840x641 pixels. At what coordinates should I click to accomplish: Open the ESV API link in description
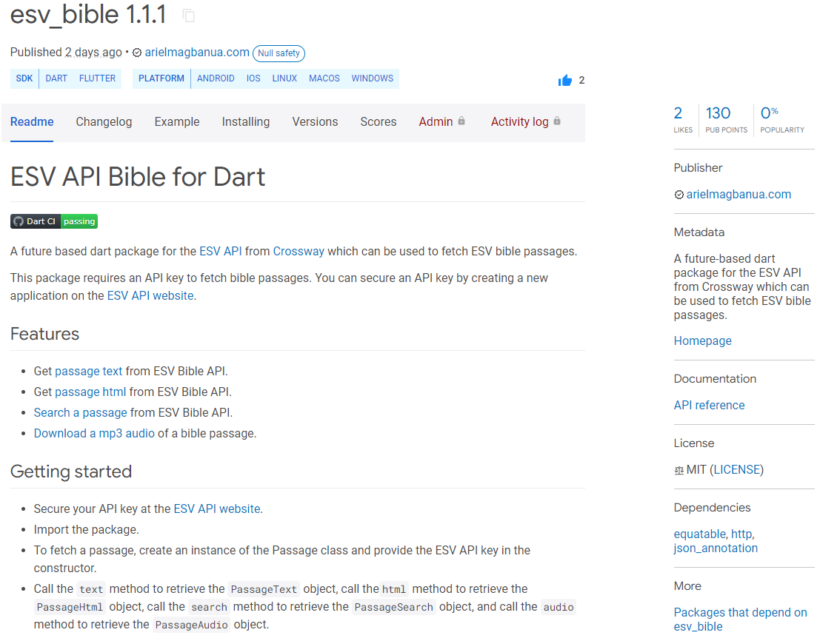(221, 251)
